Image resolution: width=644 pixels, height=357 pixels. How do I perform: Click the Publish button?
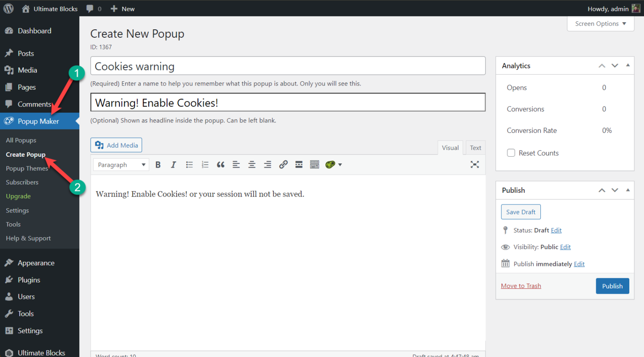[x=612, y=286]
